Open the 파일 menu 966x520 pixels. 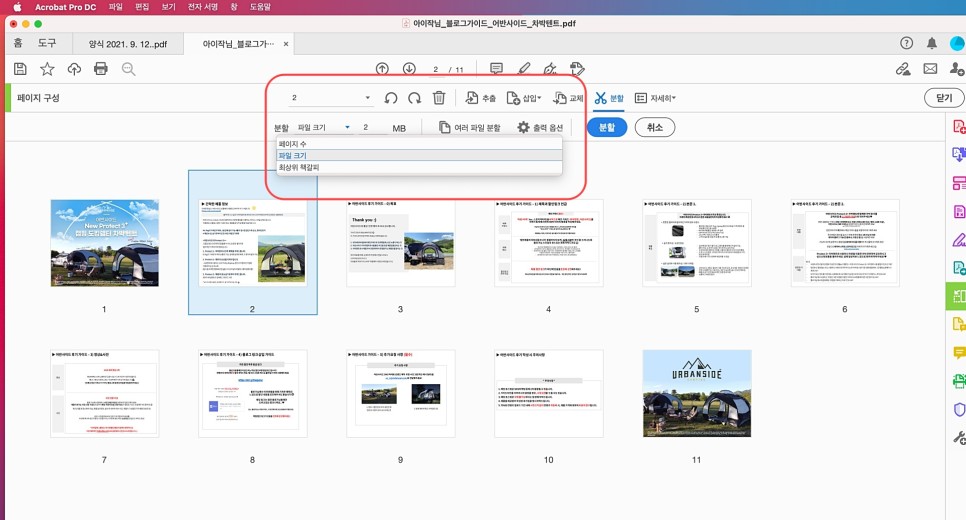click(x=115, y=7)
